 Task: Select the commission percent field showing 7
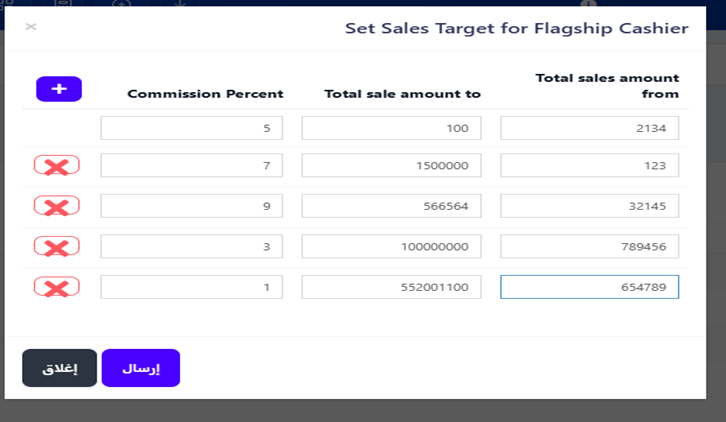(x=191, y=165)
